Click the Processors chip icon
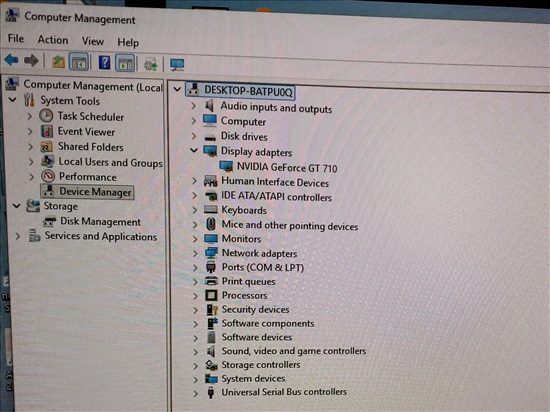Viewport: 550px width, 412px height. click(211, 295)
